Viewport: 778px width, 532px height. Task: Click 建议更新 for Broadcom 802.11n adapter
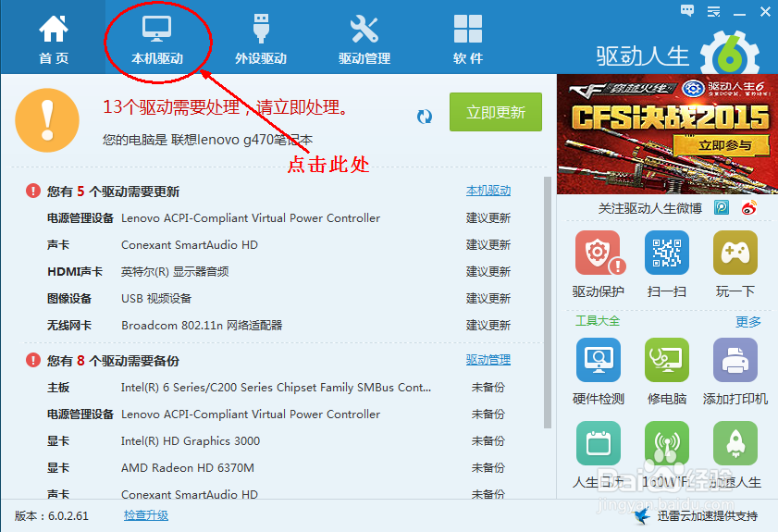(488, 325)
